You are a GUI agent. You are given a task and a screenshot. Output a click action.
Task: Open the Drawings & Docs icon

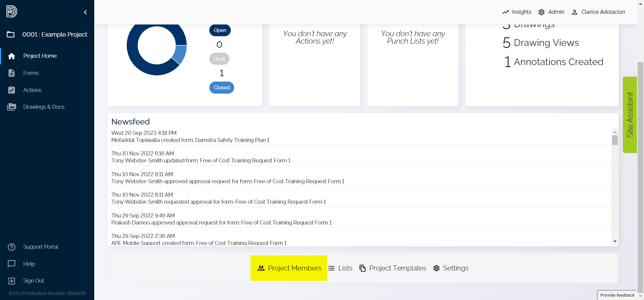point(12,107)
